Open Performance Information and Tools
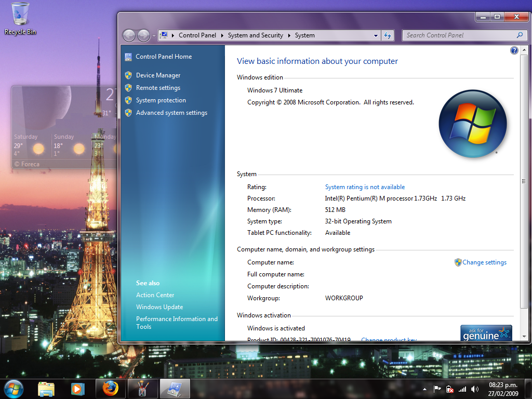This screenshot has height=399, width=532. coord(177,323)
